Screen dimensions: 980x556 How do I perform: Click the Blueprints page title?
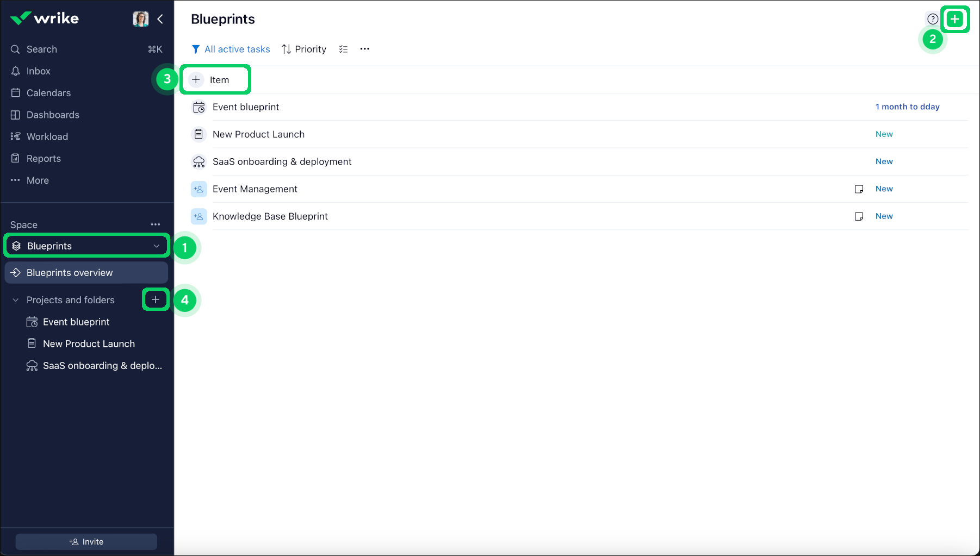point(223,19)
